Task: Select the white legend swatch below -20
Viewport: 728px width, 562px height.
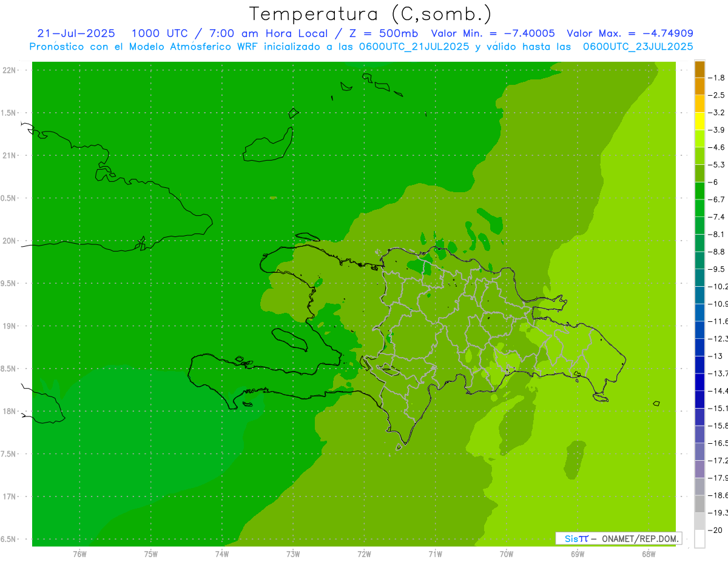Action: (699, 538)
